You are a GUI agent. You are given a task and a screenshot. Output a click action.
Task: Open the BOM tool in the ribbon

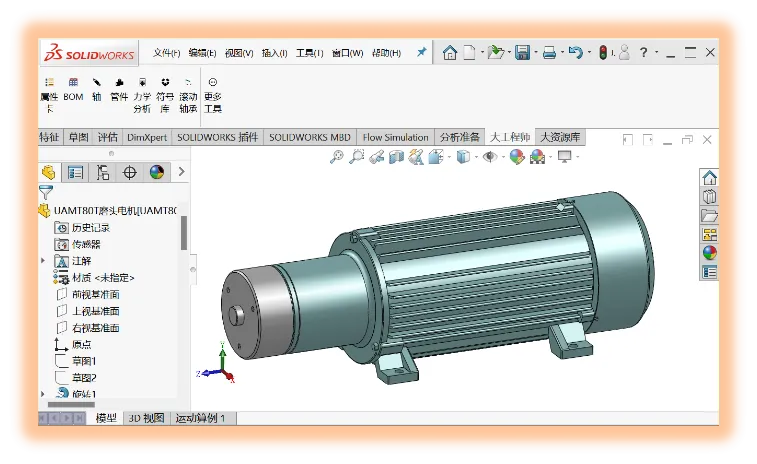(73, 90)
